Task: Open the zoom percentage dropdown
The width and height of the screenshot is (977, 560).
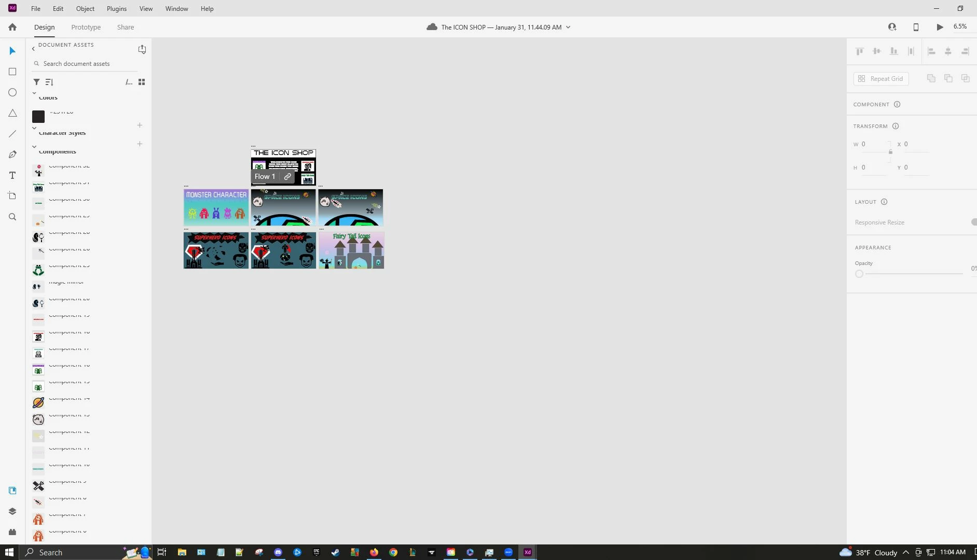Action: 960,26
